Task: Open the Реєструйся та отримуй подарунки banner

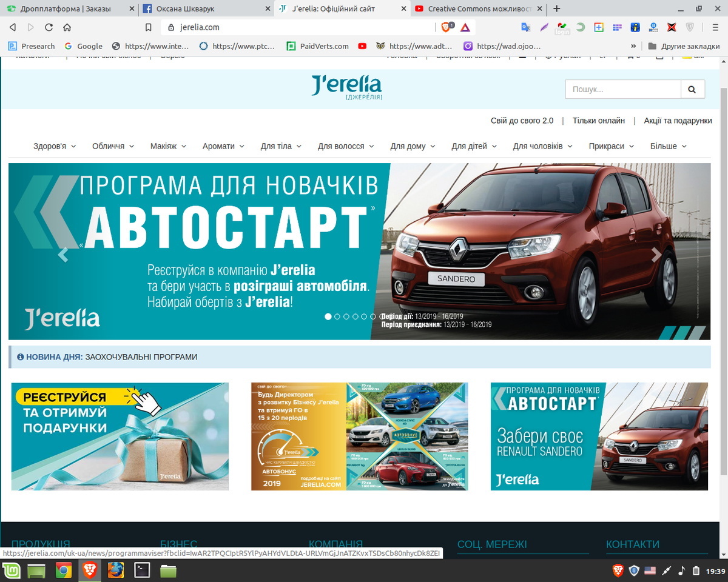Action: 120,436
